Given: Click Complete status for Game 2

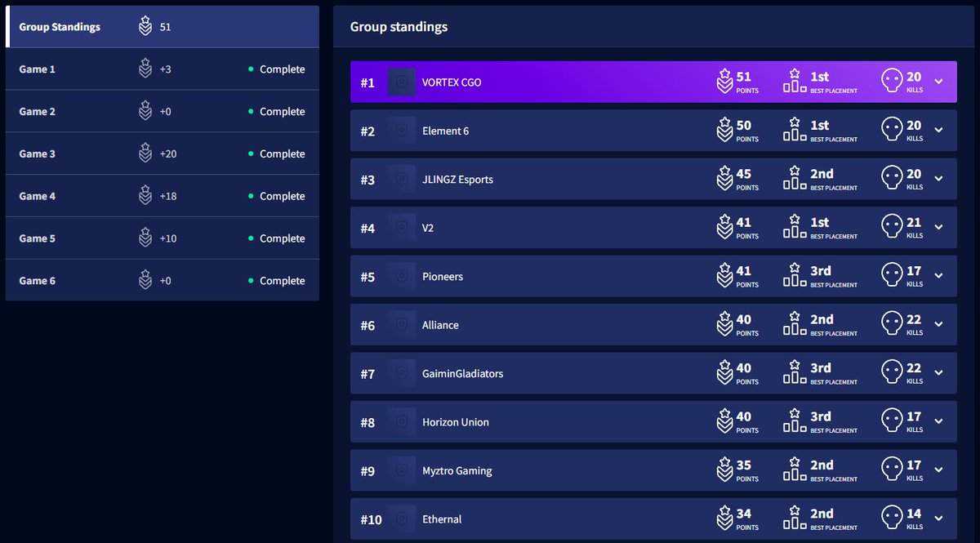Looking at the screenshot, I should point(277,112).
